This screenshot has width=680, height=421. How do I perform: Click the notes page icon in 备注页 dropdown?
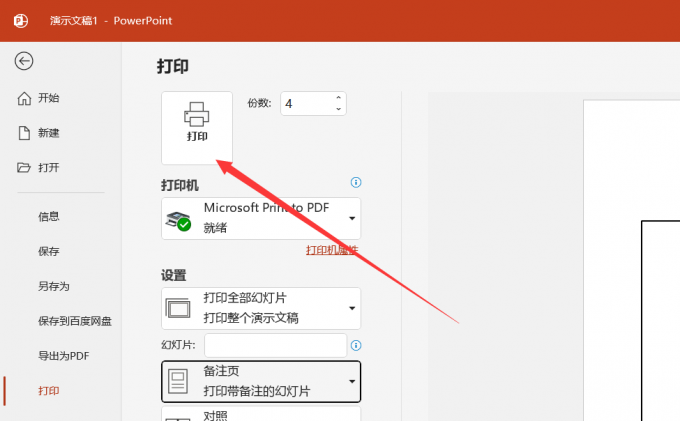178,382
